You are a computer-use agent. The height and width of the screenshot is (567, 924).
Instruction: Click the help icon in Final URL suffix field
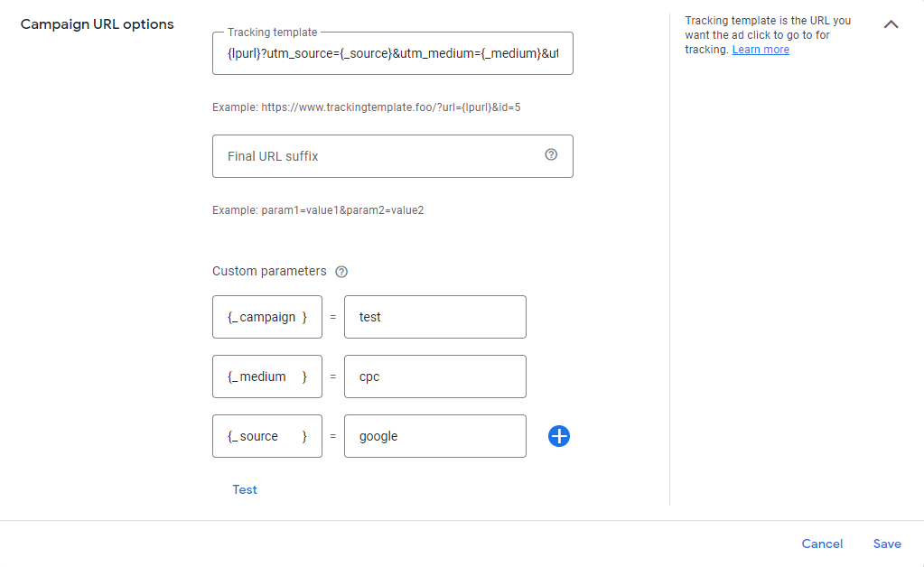click(x=551, y=155)
